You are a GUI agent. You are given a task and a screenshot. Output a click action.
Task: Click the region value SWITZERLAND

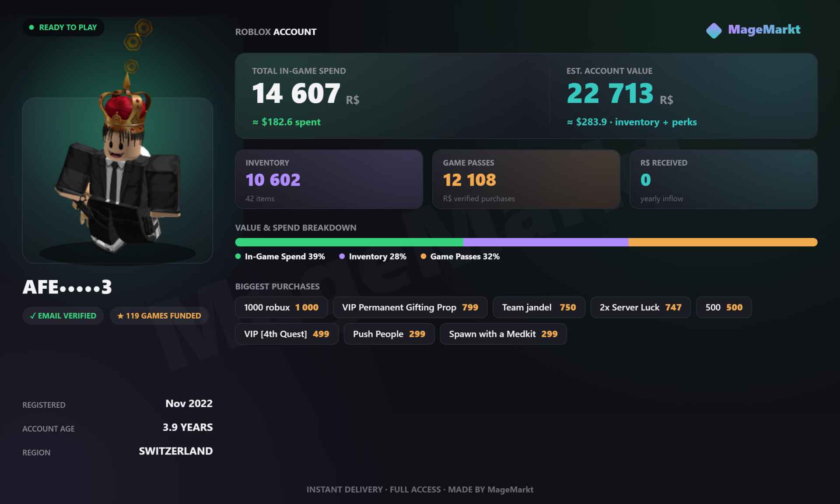176,451
